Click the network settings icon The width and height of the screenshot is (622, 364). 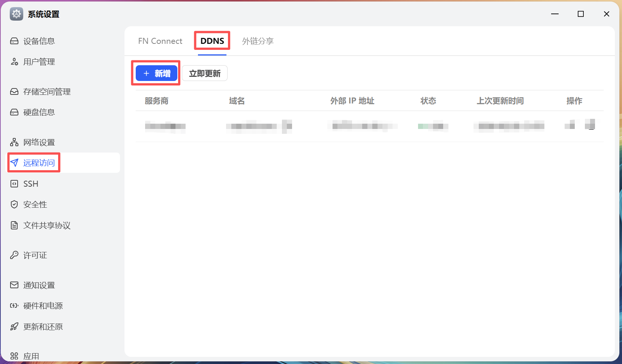[14, 142]
